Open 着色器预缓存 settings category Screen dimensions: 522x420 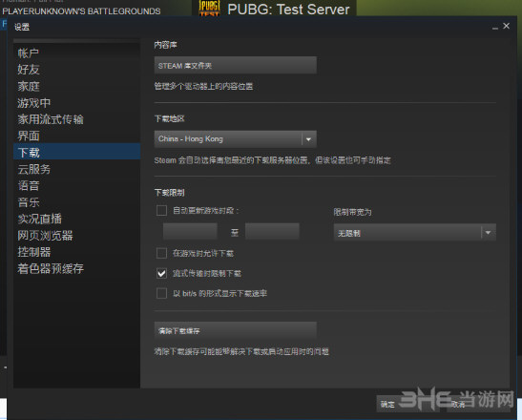point(76,268)
